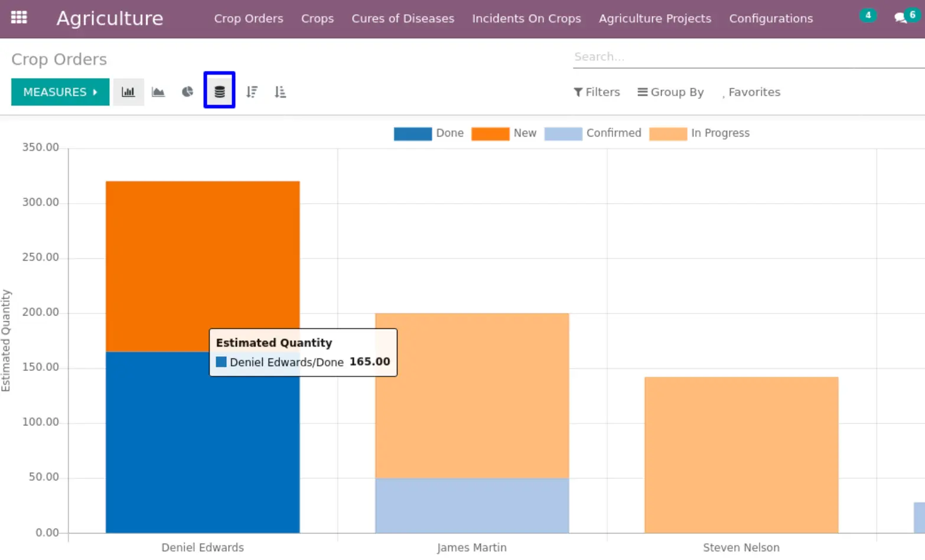Toggle the Done series in legend
925x560 pixels.
pos(429,134)
